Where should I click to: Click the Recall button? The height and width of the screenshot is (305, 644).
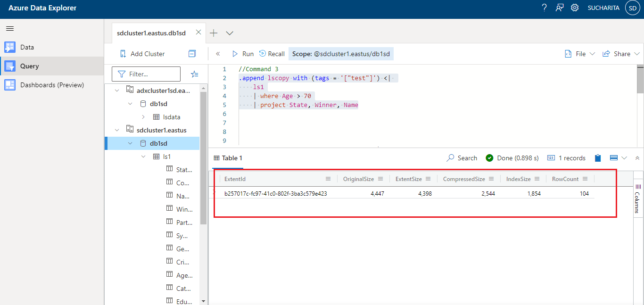[x=272, y=54]
